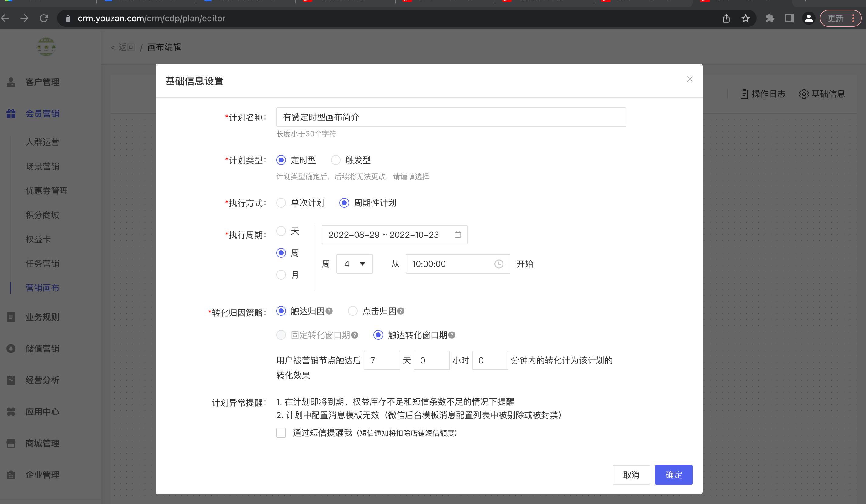Click the 计划名称 input field
The height and width of the screenshot is (504, 866).
coord(451,117)
